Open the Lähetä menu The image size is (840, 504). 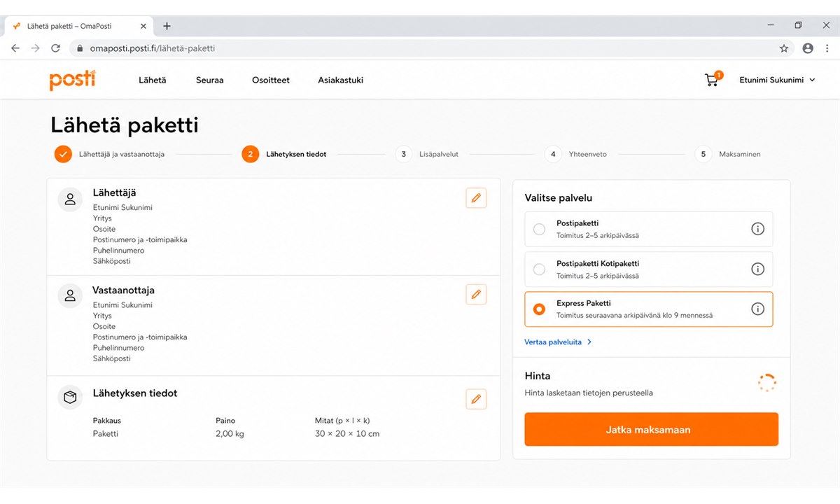pyautogui.click(x=153, y=80)
